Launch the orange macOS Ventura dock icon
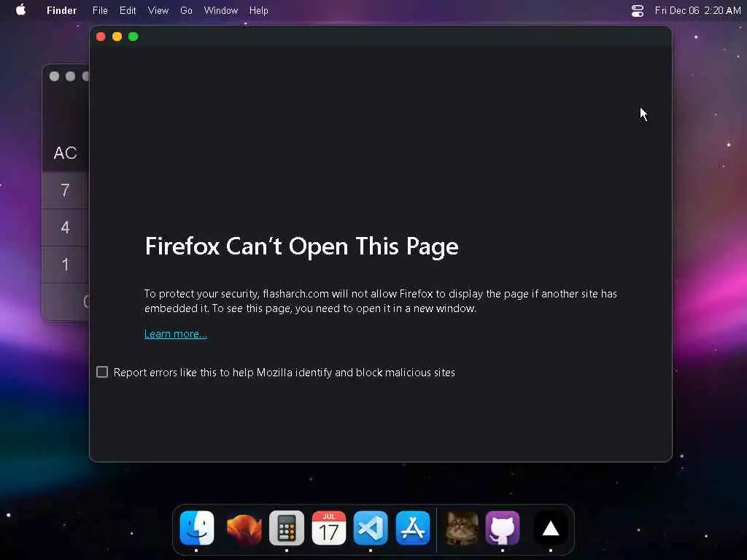The width and height of the screenshot is (747, 560). (244, 528)
